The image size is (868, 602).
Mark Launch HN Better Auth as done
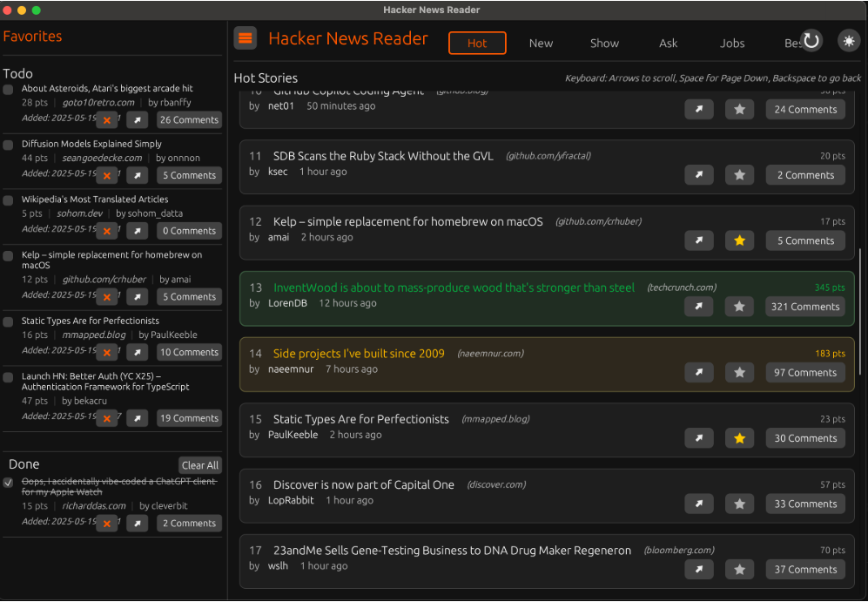click(9, 377)
